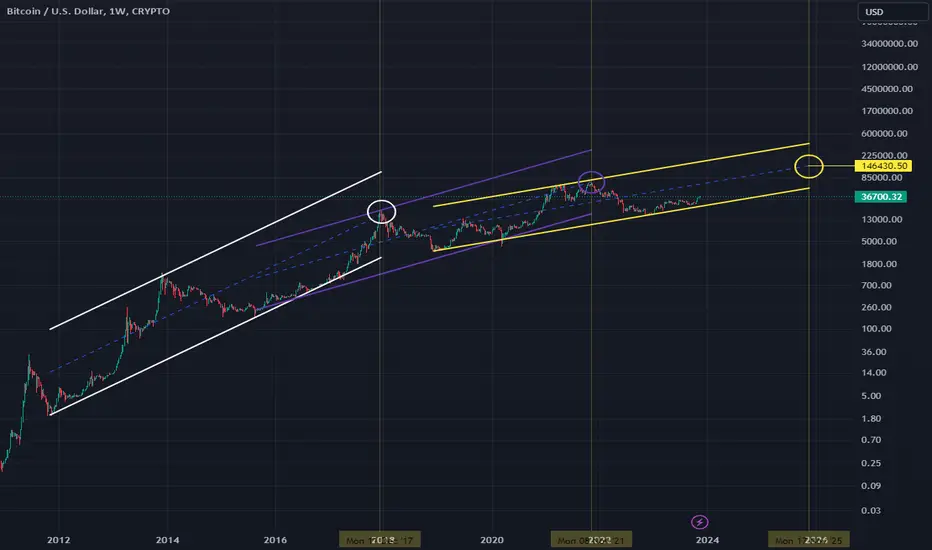The width and height of the screenshot is (932, 550).
Task: Click the 225000.00 price axis value
Action: (884, 155)
